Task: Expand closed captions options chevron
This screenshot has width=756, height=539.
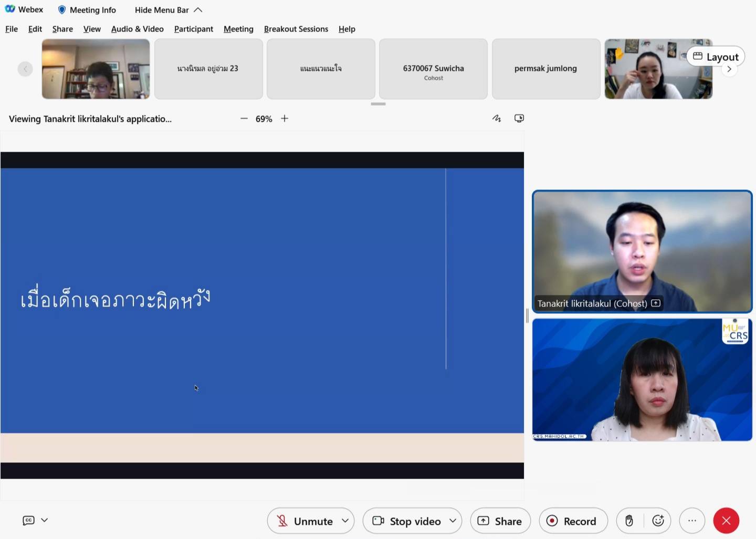Action: tap(45, 520)
